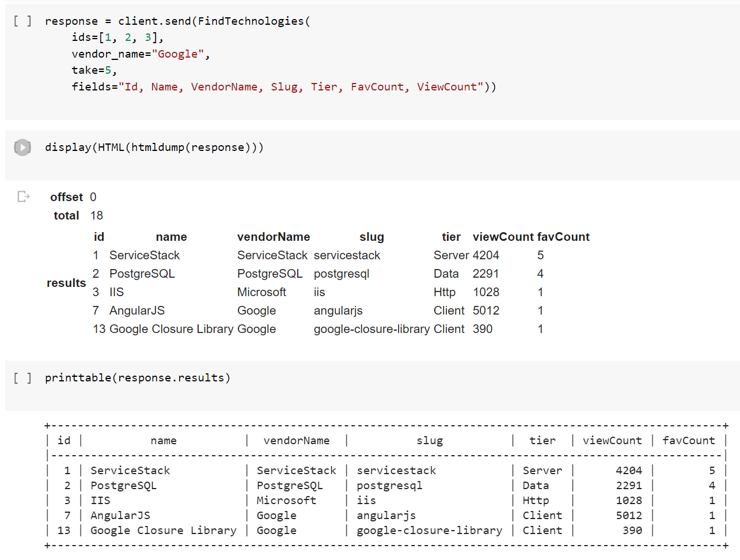Click the total value 18

coord(97,215)
